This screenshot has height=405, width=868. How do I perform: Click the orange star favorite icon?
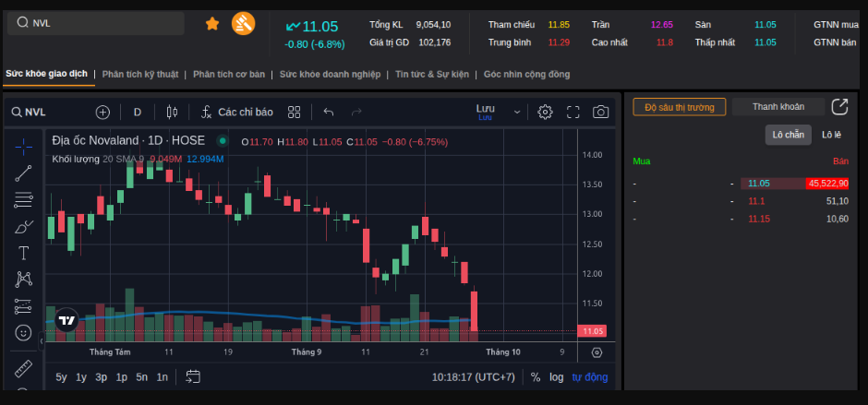pos(212,23)
